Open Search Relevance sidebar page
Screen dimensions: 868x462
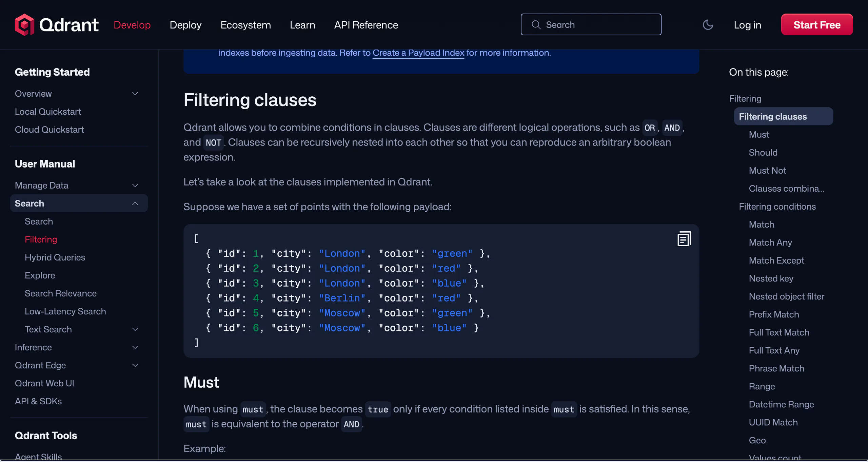[x=60, y=293]
